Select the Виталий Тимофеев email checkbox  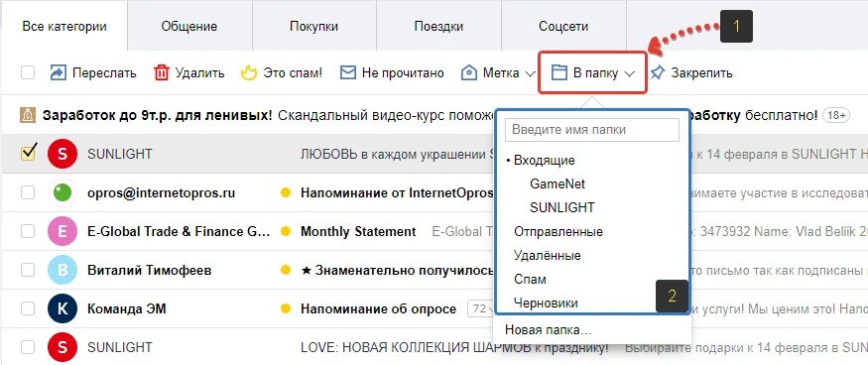(28, 271)
